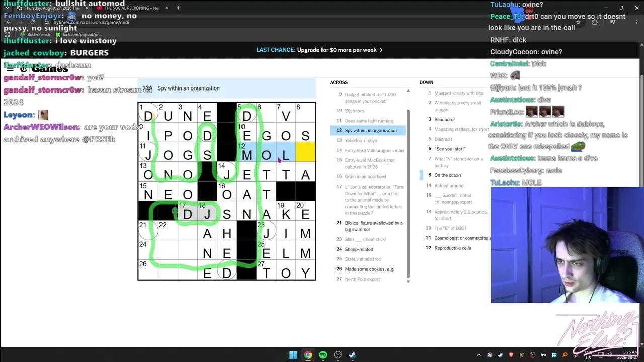Click the 12A clue bar above the grid
This screenshot has height=362, width=644.
[227, 88]
